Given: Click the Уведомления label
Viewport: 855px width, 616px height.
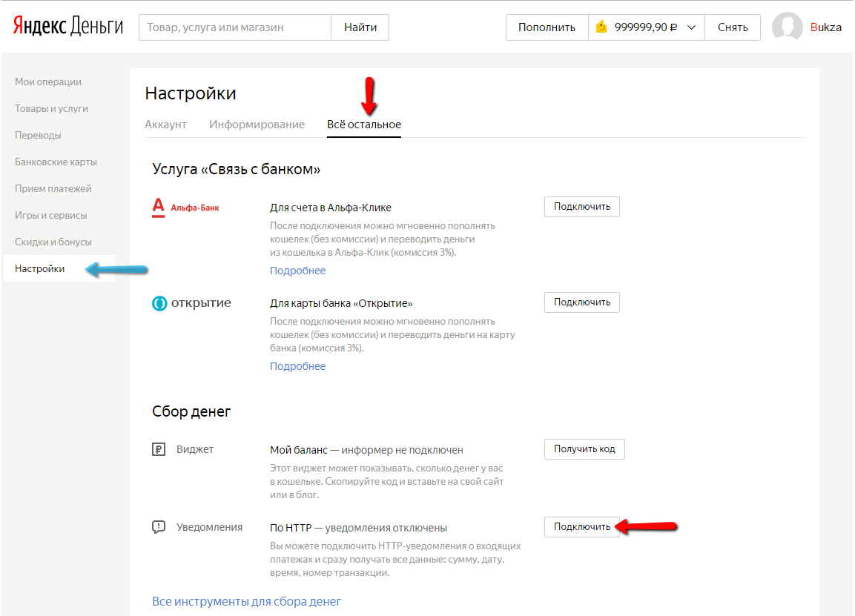Looking at the screenshot, I should (x=209, y=527).
